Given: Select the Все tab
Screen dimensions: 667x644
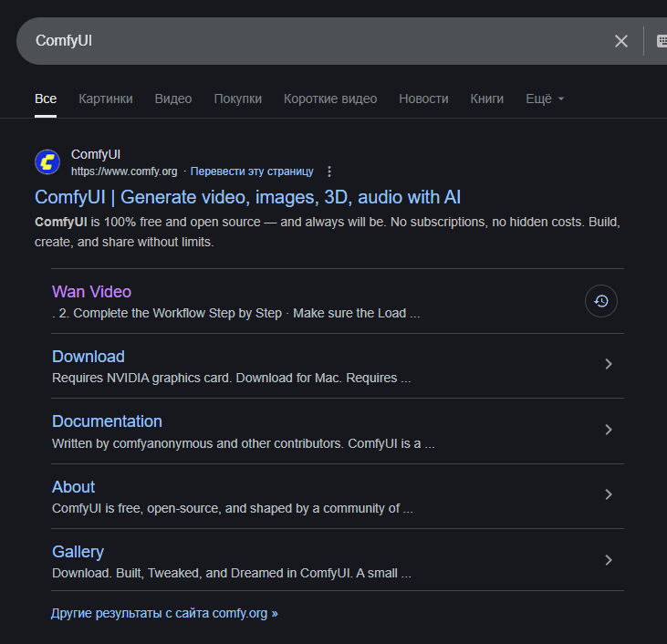Looking at the screenshot, I should 46,99.
